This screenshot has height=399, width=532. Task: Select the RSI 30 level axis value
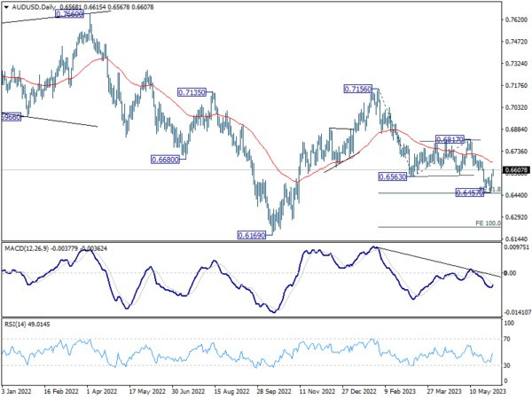click(509, 365)
